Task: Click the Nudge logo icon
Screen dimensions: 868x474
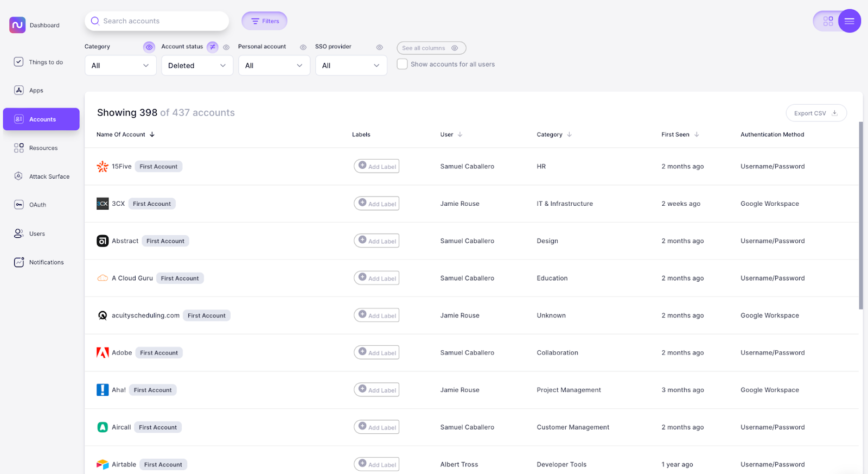Action: [x=17, y=25]
